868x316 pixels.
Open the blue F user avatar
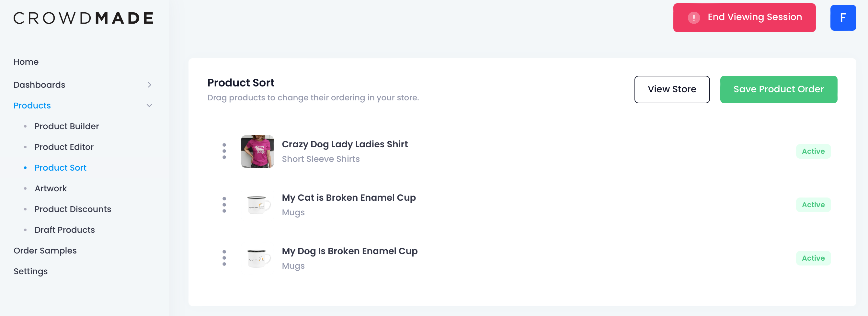click(843, 18)
